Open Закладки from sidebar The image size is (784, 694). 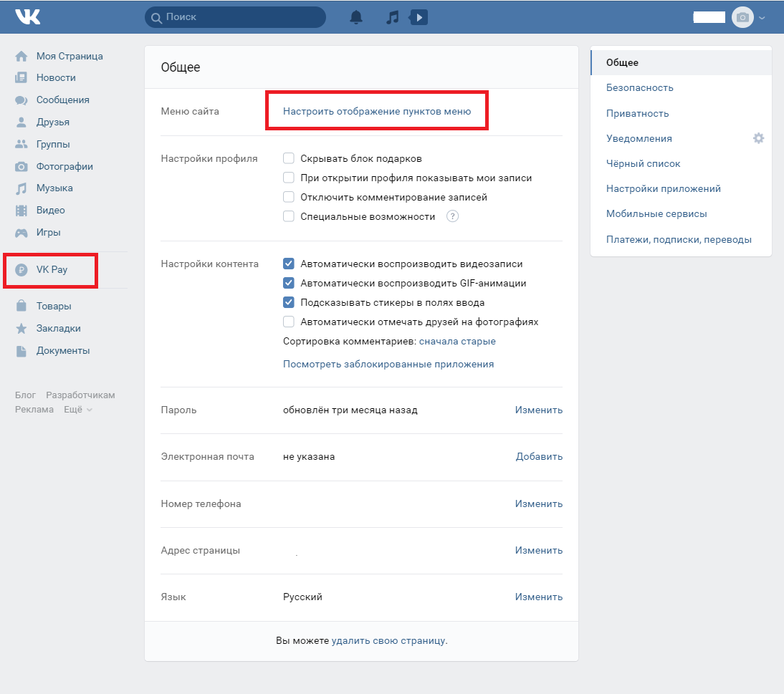pyautogui.click(x=58, y=328)
